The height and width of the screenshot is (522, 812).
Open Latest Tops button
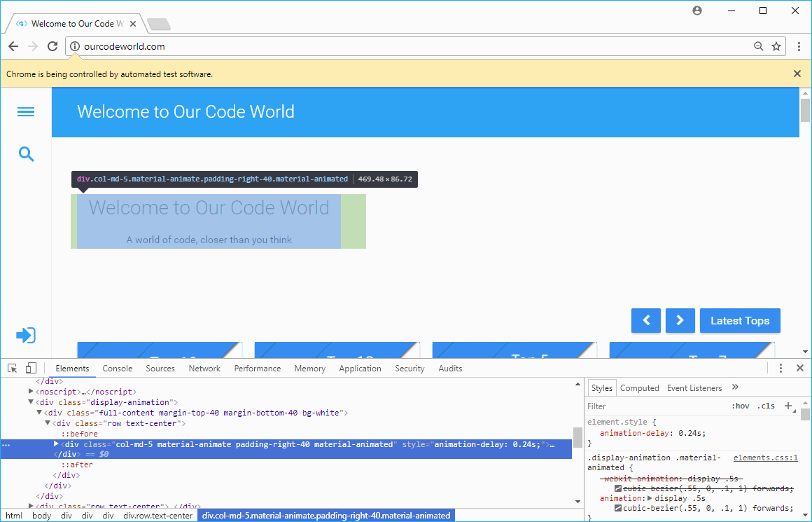coord(740,320)
